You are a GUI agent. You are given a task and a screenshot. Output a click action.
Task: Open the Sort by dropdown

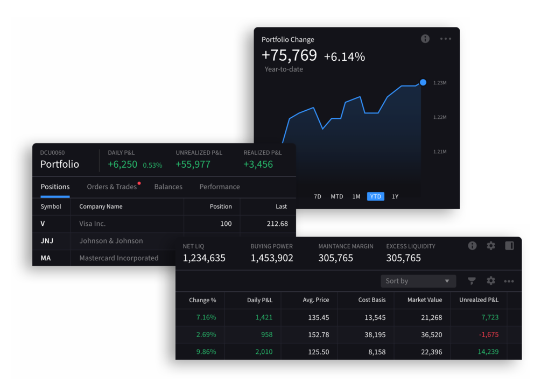click(418, 281)
